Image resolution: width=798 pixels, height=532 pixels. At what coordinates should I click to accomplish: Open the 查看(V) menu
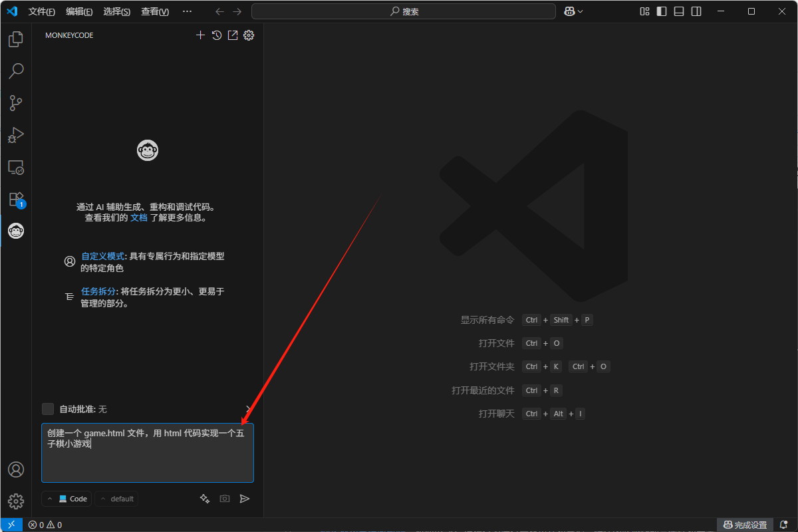tap(155, 11)
